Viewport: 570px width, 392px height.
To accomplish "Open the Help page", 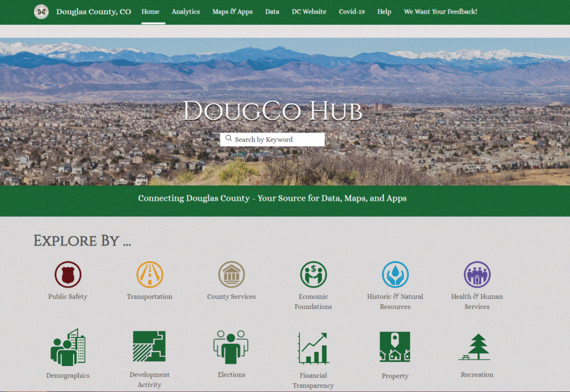I will 384,11.
